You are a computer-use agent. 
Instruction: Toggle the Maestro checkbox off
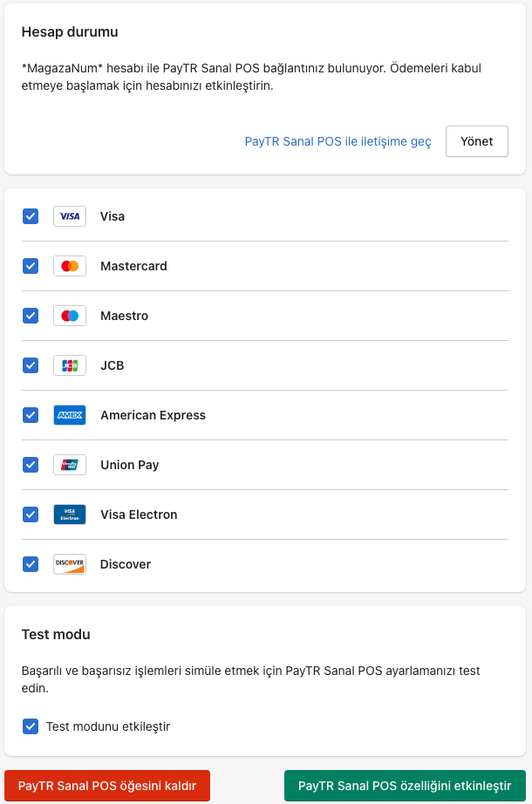coord(31,316)
